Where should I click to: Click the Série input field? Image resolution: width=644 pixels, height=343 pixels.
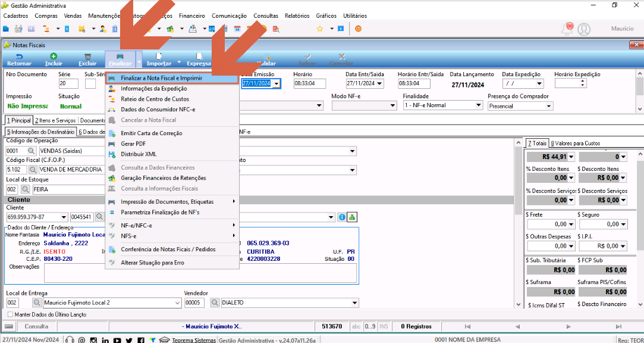click(x=68, y=83)
